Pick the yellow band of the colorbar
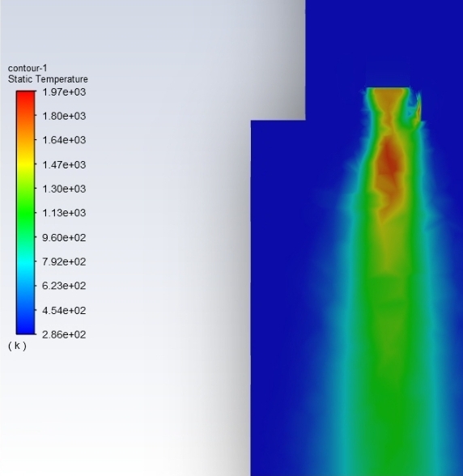The image size is (463, 476). 26,164
